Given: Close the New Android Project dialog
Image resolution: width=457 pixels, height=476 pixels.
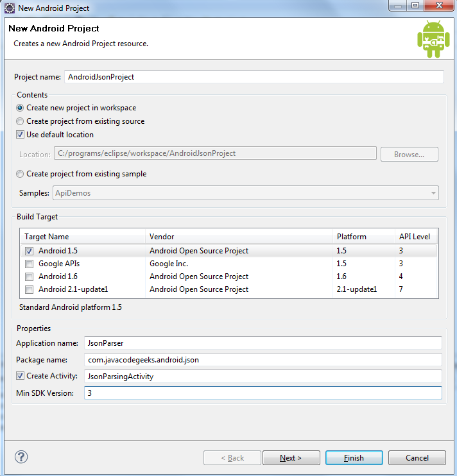Looking at the screenshot, I should [440, 6].
